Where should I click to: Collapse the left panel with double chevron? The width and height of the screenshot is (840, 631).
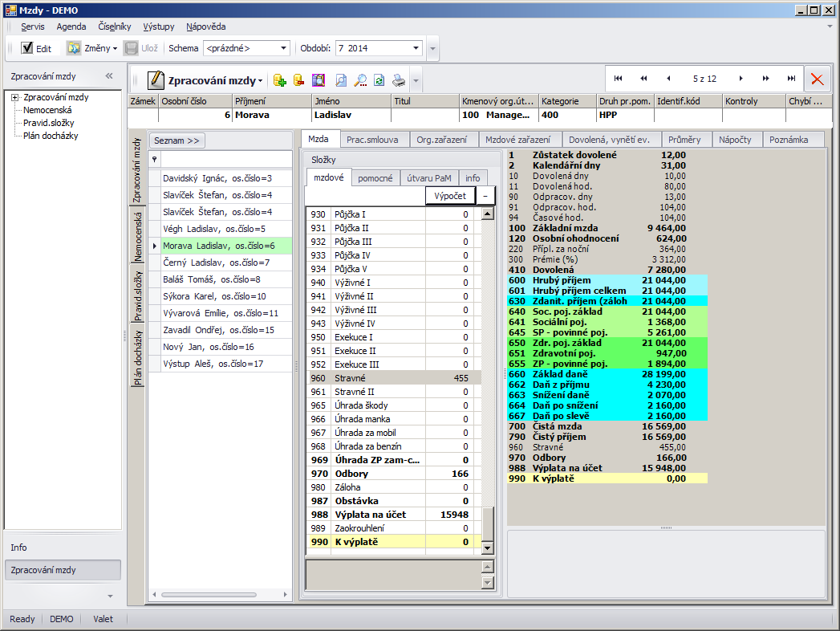click(x=109, y=76)
